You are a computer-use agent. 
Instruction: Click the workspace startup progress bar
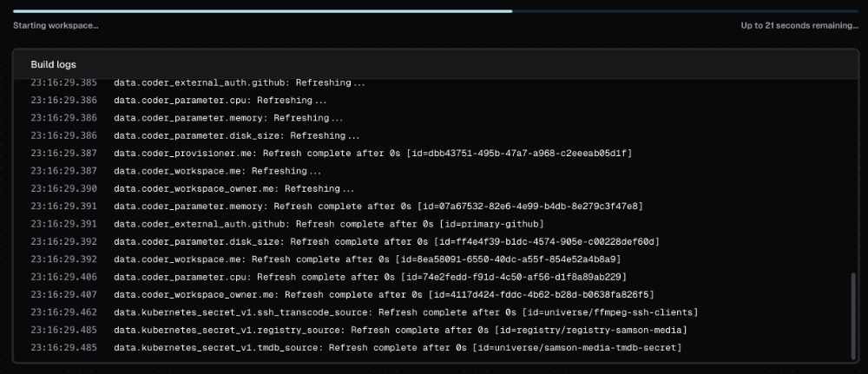[x=436, y=10]
